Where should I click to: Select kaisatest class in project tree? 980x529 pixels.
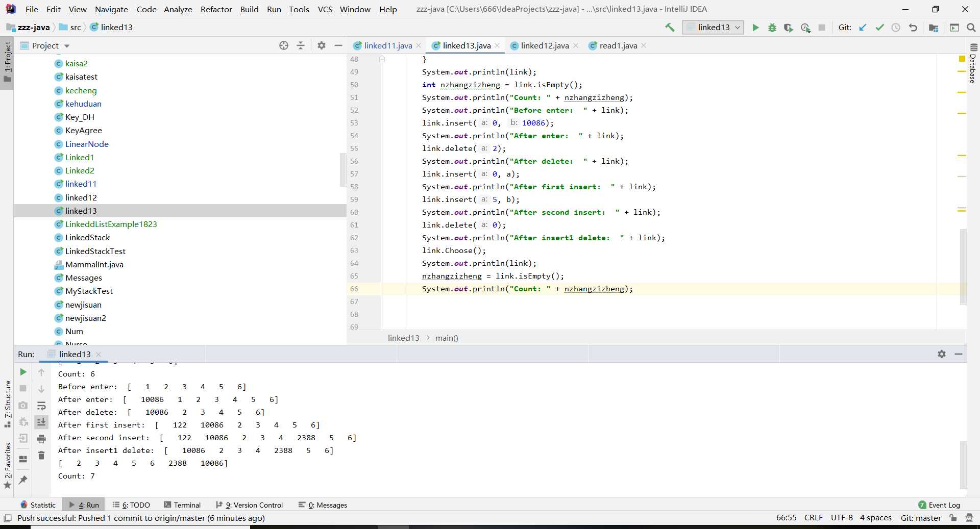[x=81, y=77]
